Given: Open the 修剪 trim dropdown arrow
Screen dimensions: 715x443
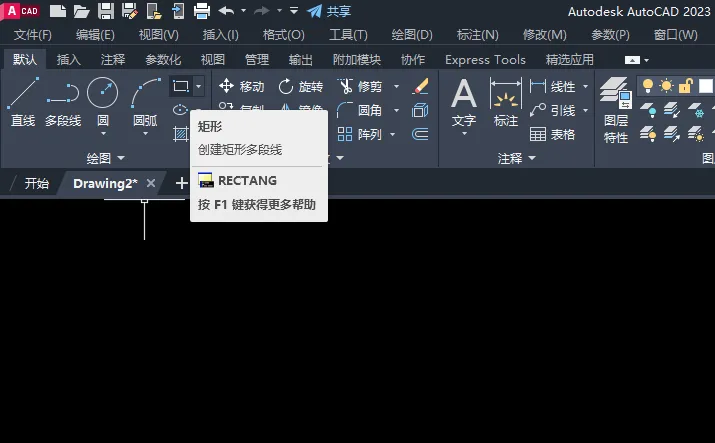Looking at the screenshot, I should pos(396,86).
